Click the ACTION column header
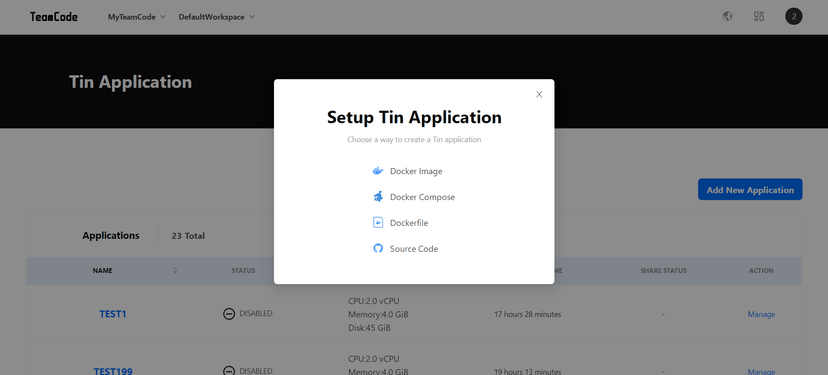 click(x=761, y=270)
